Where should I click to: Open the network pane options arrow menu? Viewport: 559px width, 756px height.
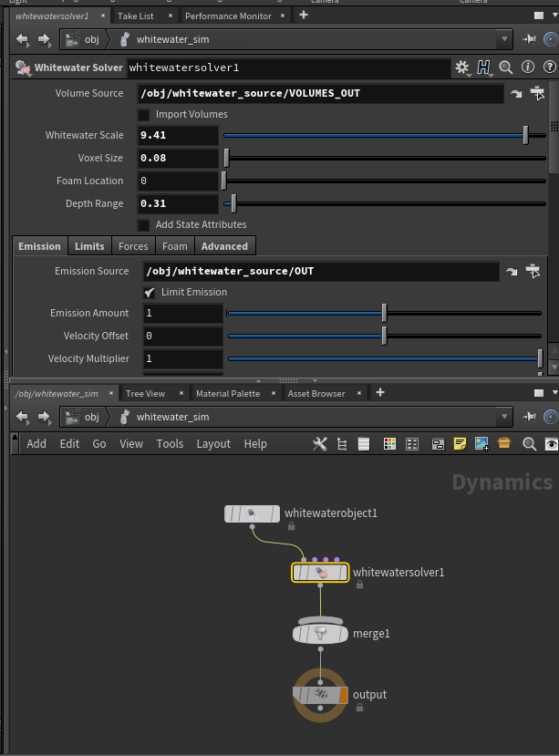pyautogui.click(x=554, y=393)
